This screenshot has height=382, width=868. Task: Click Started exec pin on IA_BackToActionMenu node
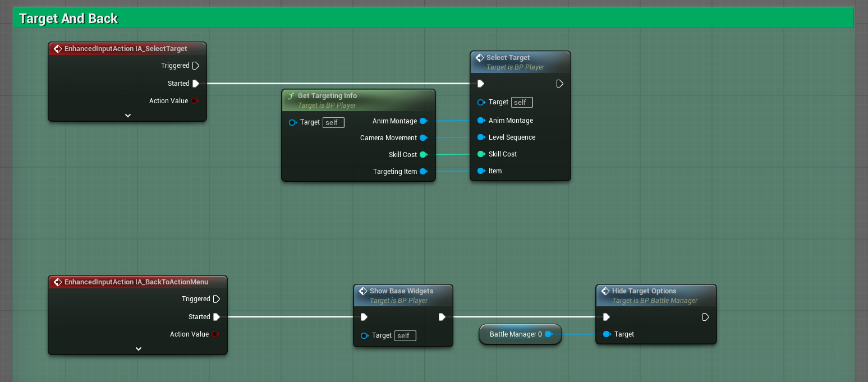pos(217,317)
